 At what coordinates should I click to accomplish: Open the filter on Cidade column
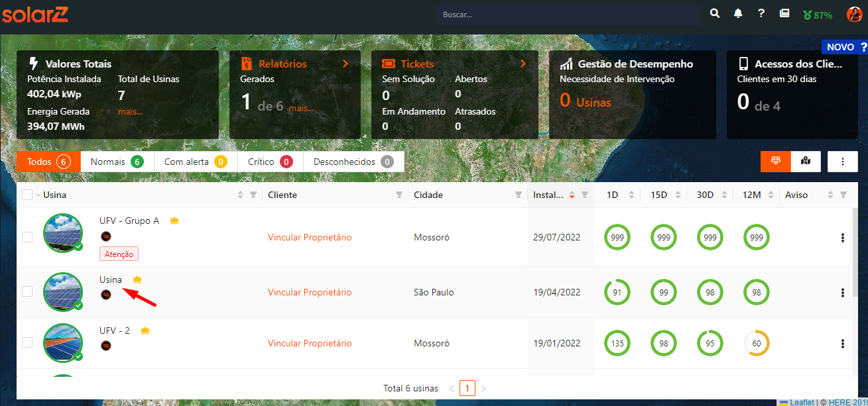coord(518,195)
